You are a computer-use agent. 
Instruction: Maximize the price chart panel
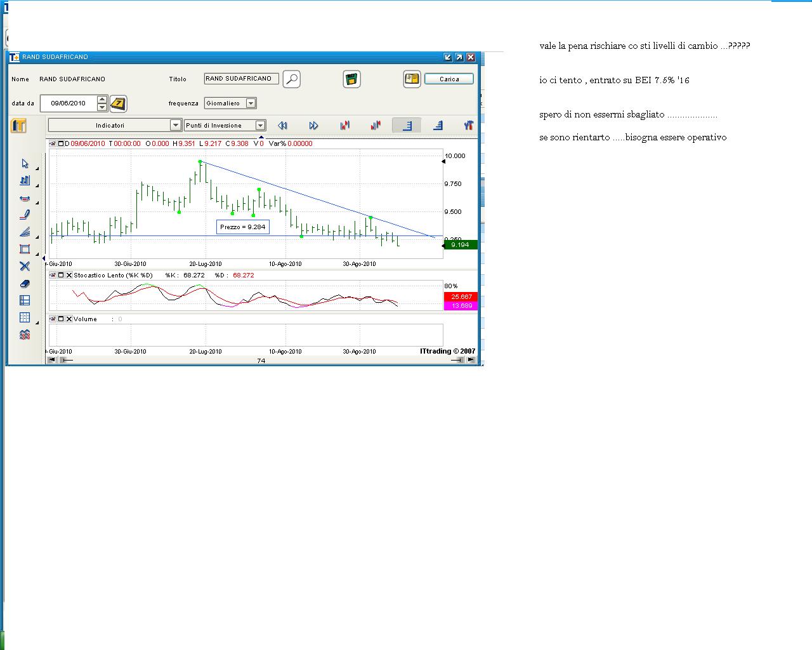click(61, 143)
